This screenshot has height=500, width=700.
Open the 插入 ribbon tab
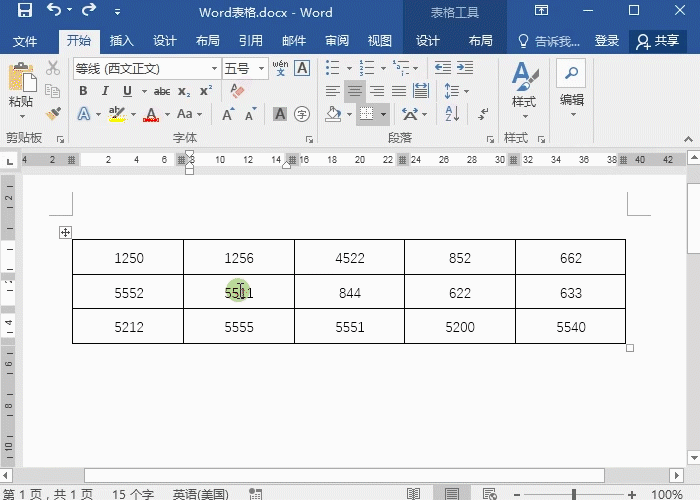[x=121, y=41]
